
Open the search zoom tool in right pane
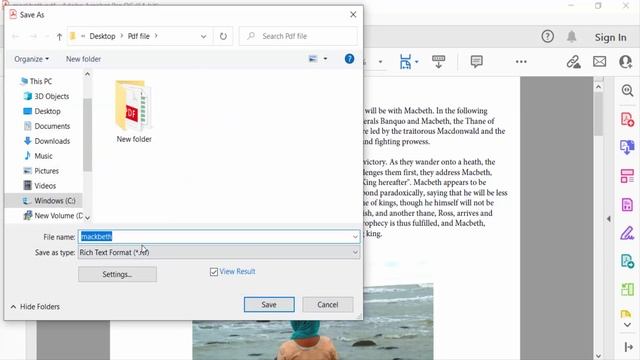coord(627,90)
